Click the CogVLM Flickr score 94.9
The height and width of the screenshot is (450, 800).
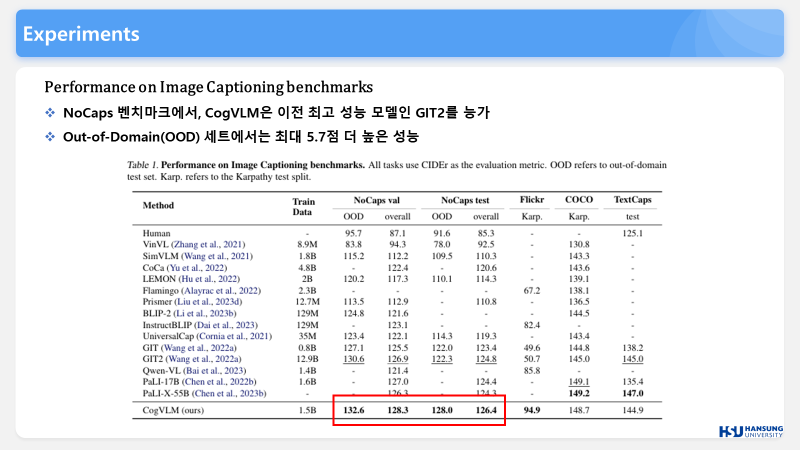[x=532, y=410]
